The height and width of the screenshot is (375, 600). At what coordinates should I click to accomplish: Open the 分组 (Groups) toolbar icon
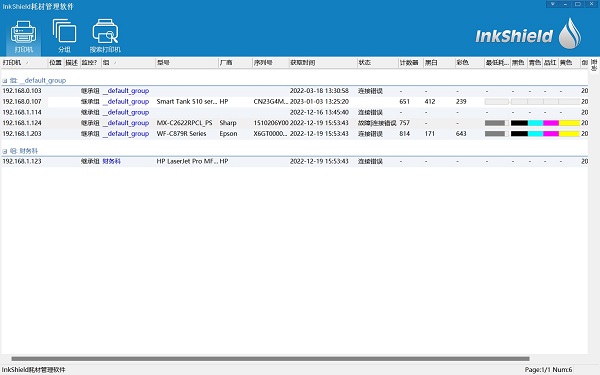click(64, 37)
